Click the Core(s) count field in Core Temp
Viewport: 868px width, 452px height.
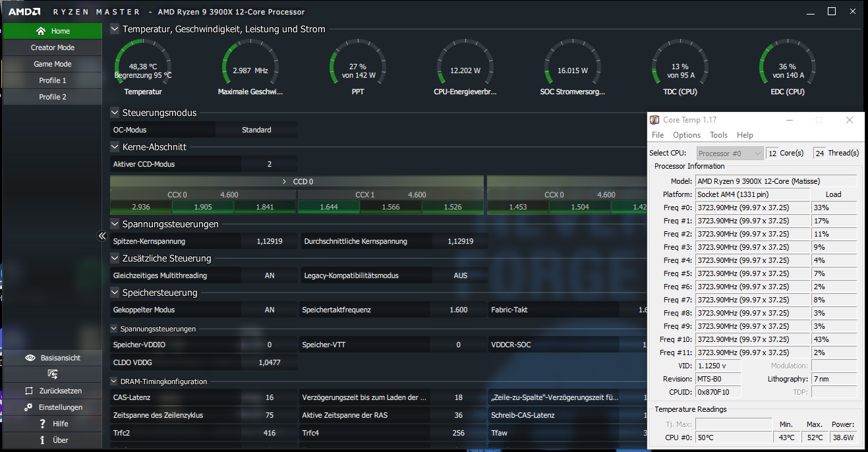point(772,153)
